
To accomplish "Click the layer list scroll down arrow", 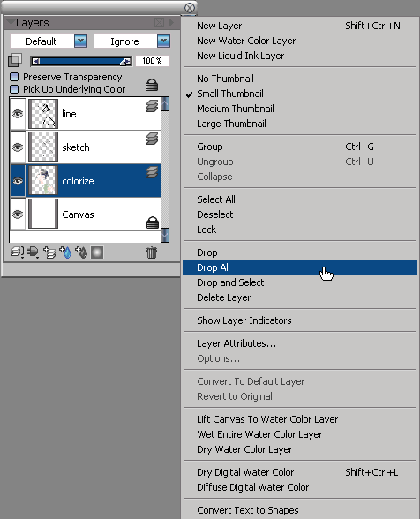I will click(165, 235).
